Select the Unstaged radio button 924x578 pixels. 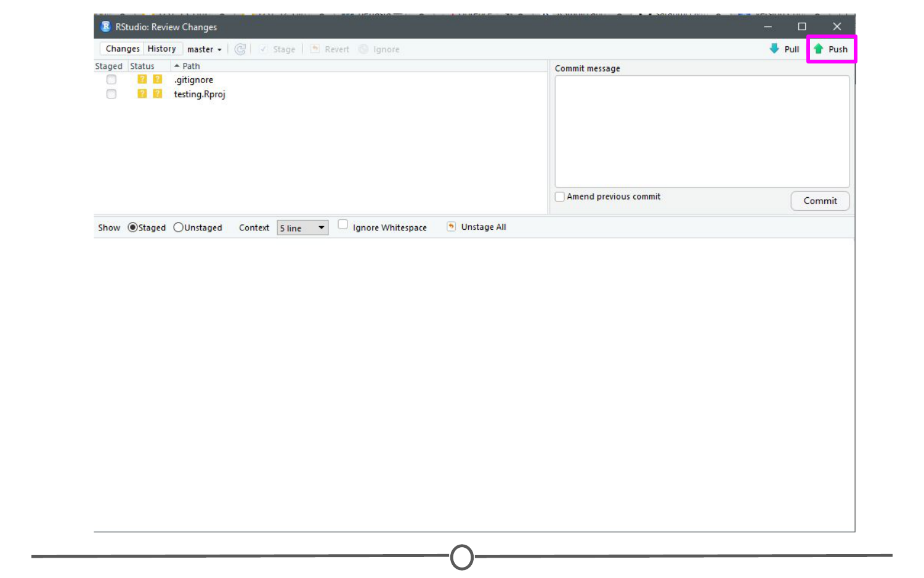coord(179,227)
